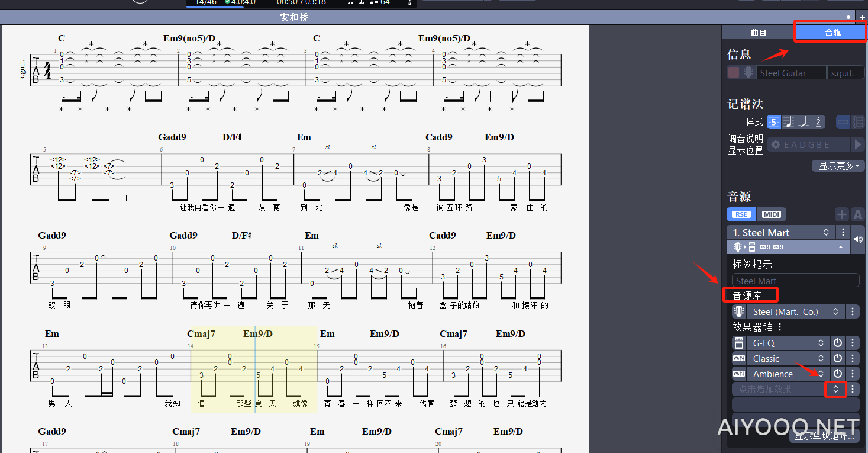
Task: Click the G-EQ effect icon
Action: point(738,343)
